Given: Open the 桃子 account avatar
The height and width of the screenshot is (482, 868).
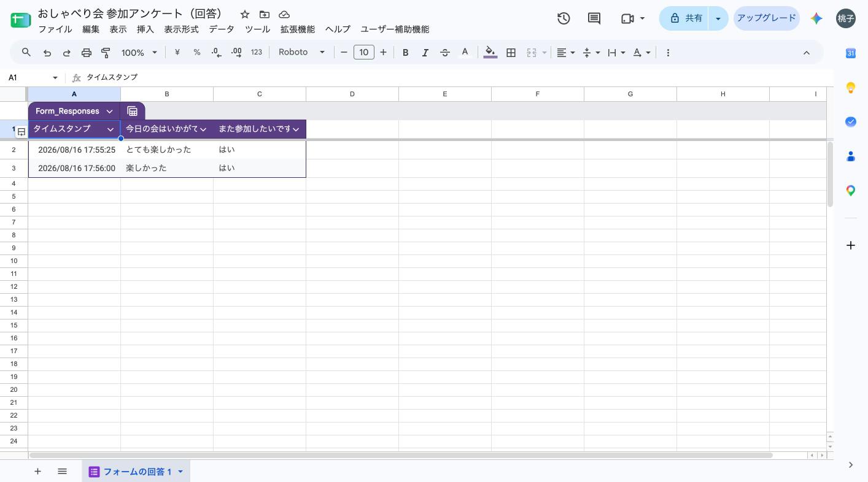Looking at the screenshot, I should [846, 18].
